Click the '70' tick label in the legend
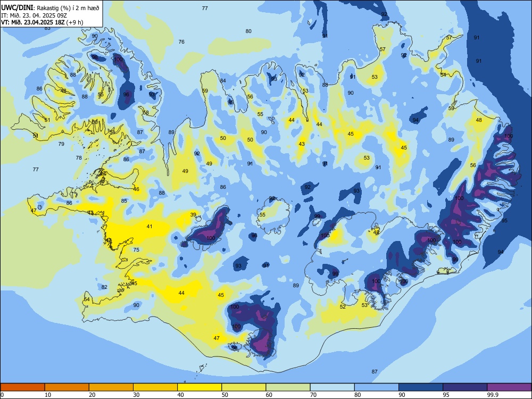 coord(313,395)
